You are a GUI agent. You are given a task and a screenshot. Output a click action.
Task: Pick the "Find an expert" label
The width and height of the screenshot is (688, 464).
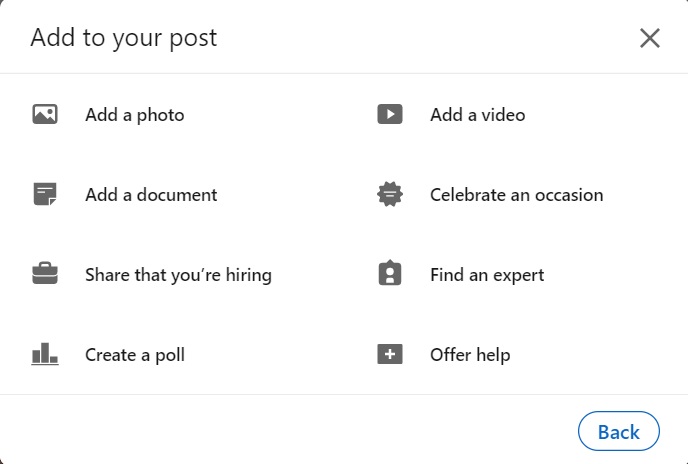click(x=487, y=275)
